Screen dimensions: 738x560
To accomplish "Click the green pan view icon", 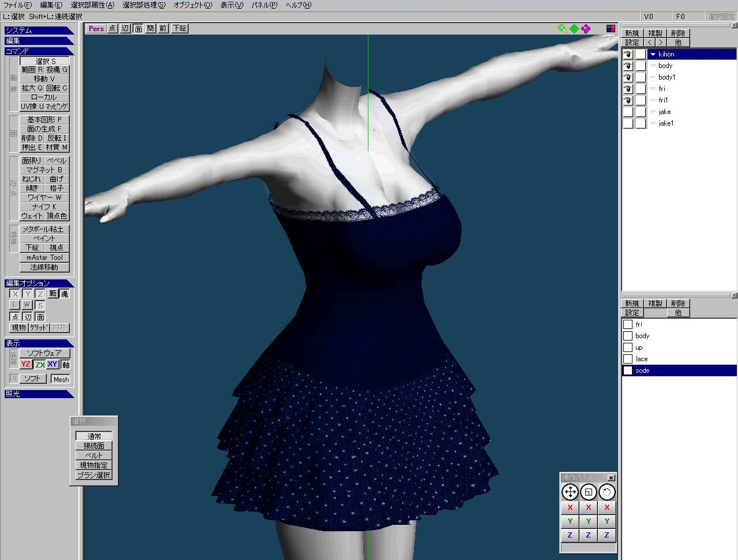I will pos(574,29).
